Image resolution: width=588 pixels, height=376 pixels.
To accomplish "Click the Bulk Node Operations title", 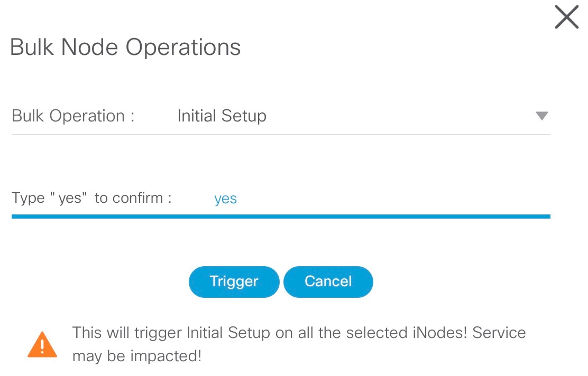I will 125,47.
